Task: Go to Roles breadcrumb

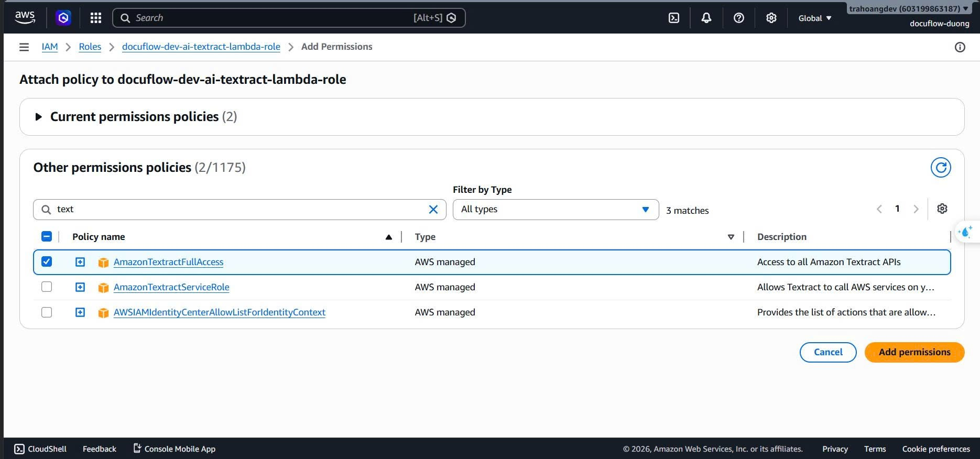Action: click(90, 47)
